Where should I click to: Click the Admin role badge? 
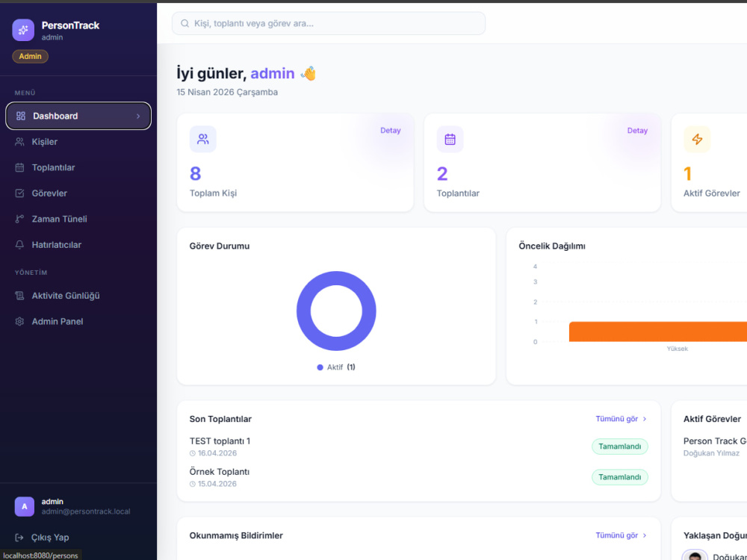30,56
